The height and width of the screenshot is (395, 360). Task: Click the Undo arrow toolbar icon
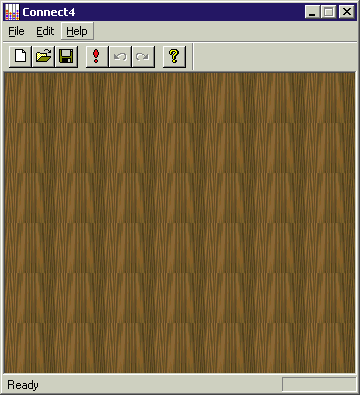click(120, 57)
